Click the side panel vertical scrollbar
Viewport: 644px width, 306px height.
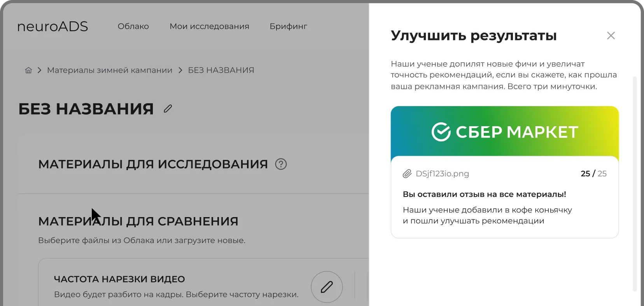pos(635,183)
